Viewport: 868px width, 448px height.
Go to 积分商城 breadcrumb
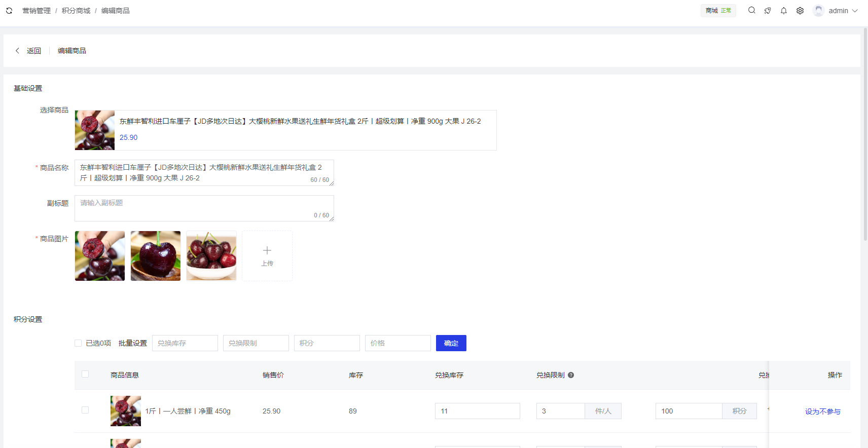(x=76, y=11)
